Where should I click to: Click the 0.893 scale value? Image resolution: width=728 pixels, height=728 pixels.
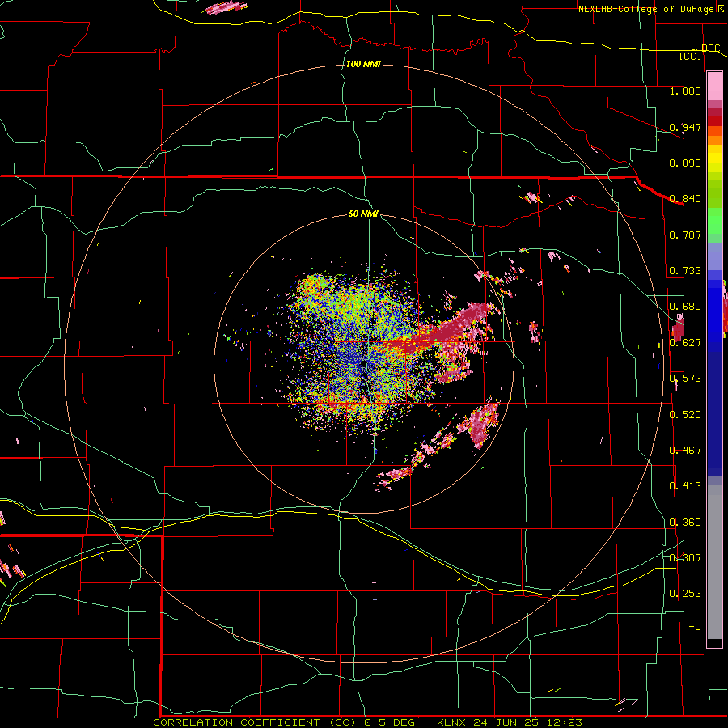(685, 163)
